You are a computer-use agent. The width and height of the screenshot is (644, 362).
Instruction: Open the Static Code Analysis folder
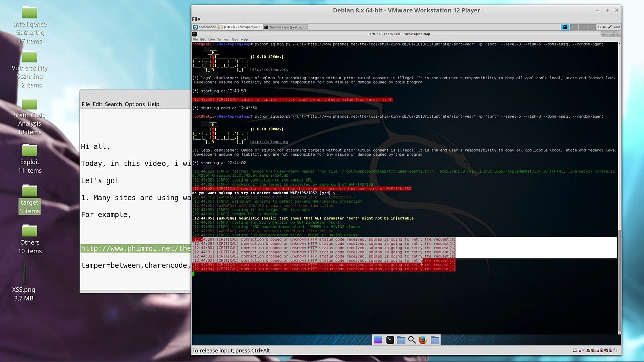pyautogui.click(x=30, y=103)
